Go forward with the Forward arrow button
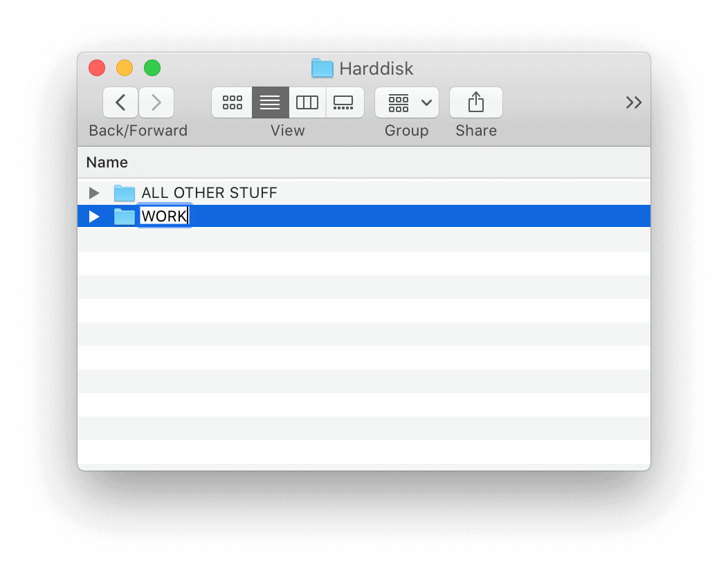 (x=156, y=102)
